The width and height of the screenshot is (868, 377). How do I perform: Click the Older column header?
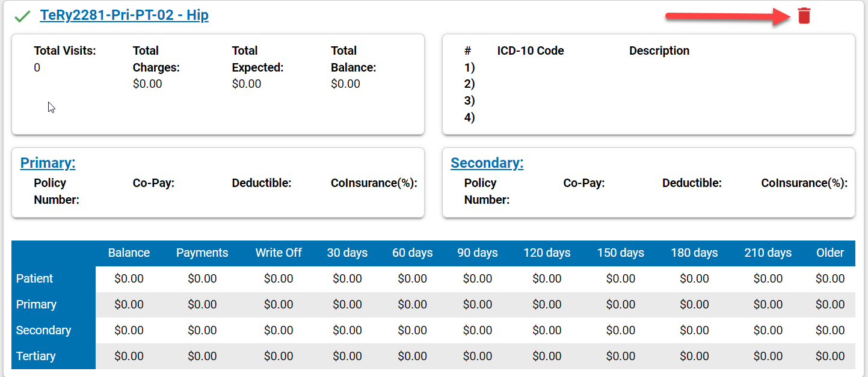pyautogui.click(x=830, y=253)
